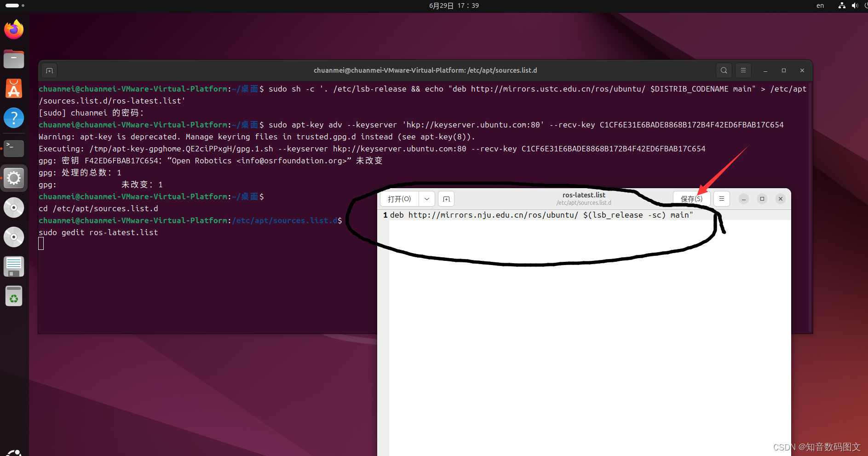
Task: Create a new document tab in gedit
Action: point(445,199)
